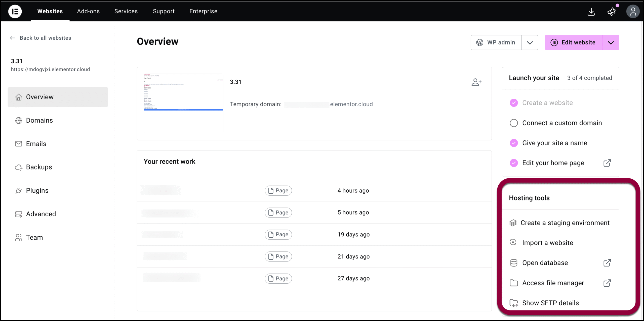Go back to all websites
Viewport: 644px width, 321px height.
click(x=41, y=38)
